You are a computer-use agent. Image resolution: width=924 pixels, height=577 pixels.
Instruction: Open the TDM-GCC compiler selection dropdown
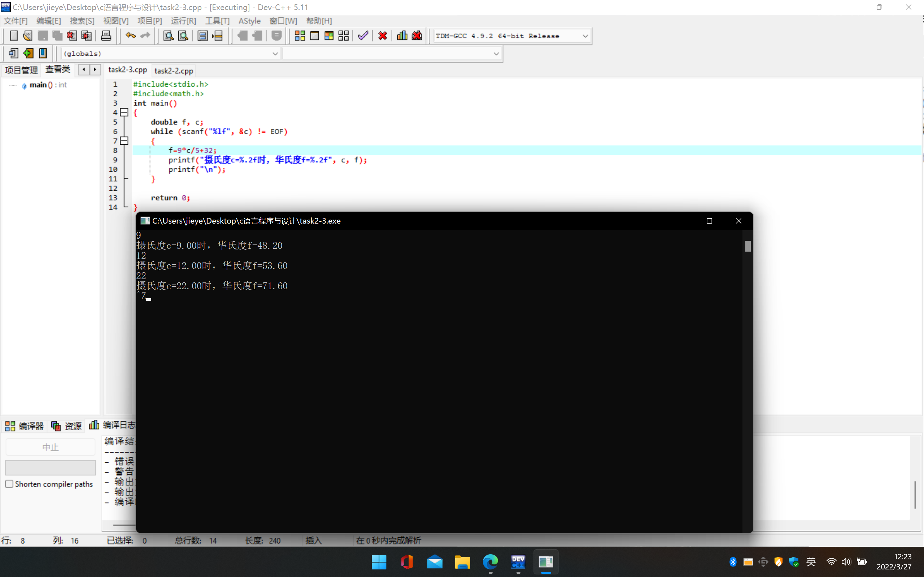coord(585,36)
